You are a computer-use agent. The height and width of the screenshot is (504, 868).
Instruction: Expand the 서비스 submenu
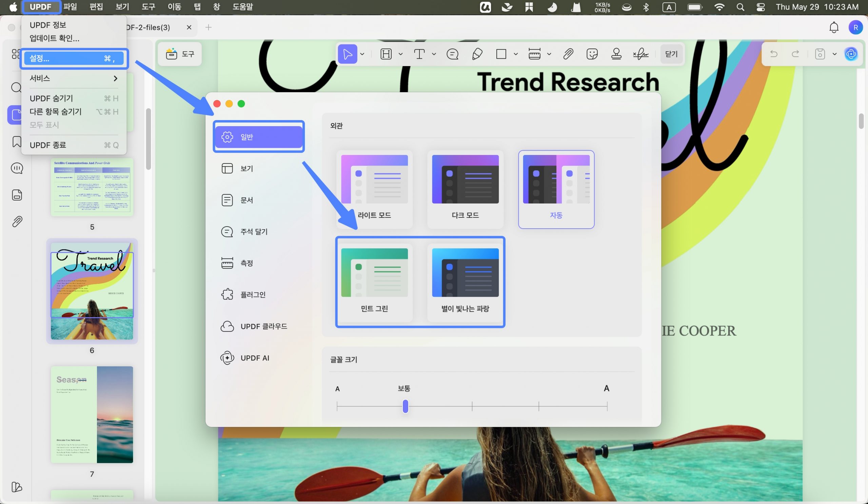74,78
